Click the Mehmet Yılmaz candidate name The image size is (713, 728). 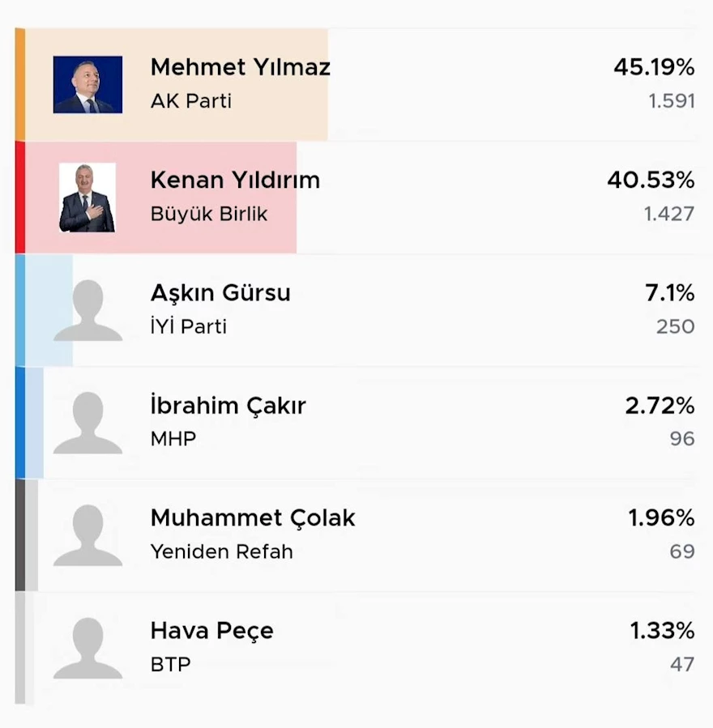click(x=240, y=67)
